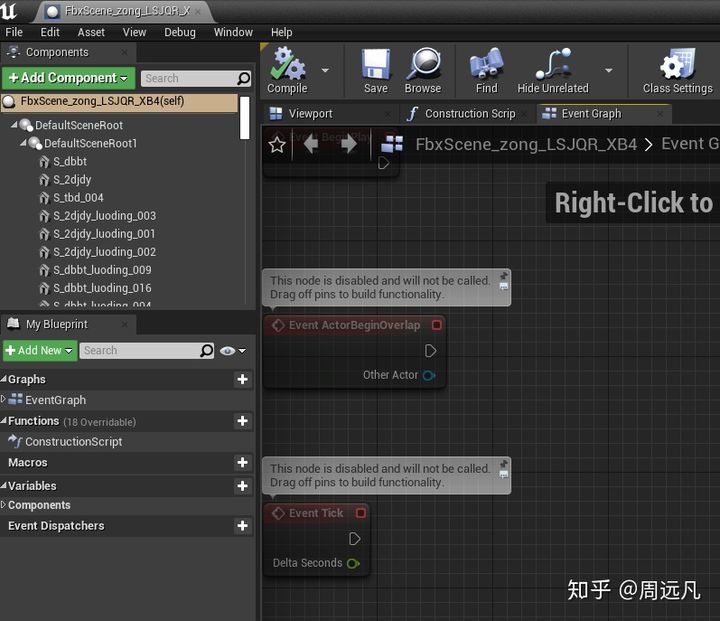Add a new macro with plus

tap(242, 462)
